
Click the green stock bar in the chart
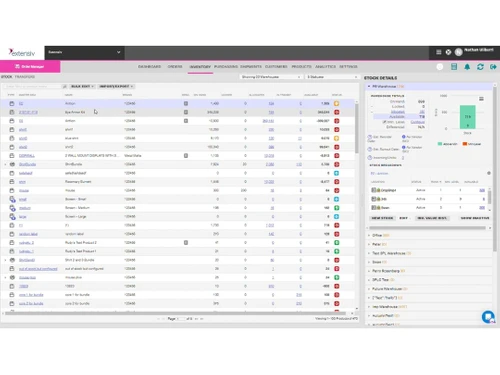pyautogui.click(x=467, y=117)
